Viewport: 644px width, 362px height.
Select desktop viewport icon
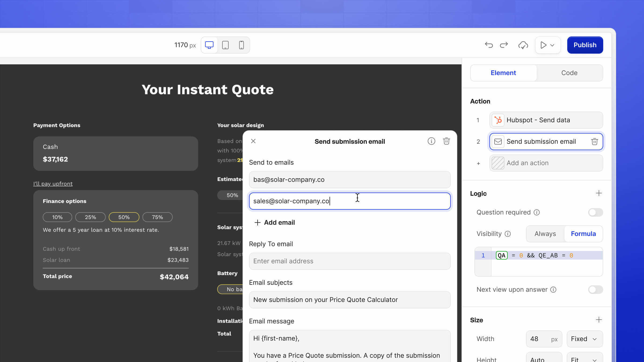point(209,45)
